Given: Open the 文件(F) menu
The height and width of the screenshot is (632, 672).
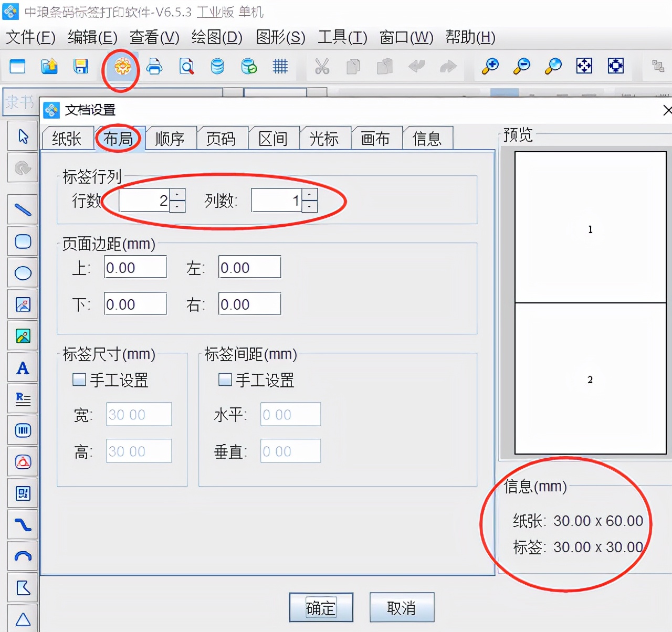Looking at the screenshot, I should (x=30, y=37).
